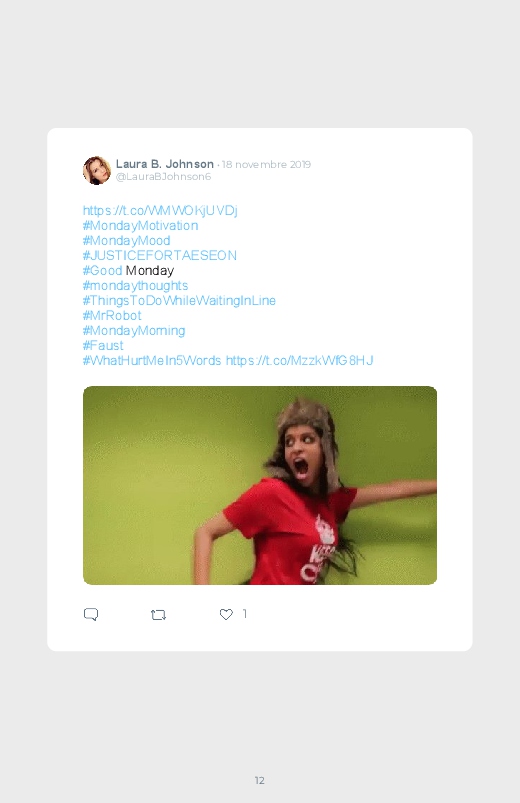Click the #MondayMood hashtag
This screenshot has height=803, width=520.
point(127,241)
